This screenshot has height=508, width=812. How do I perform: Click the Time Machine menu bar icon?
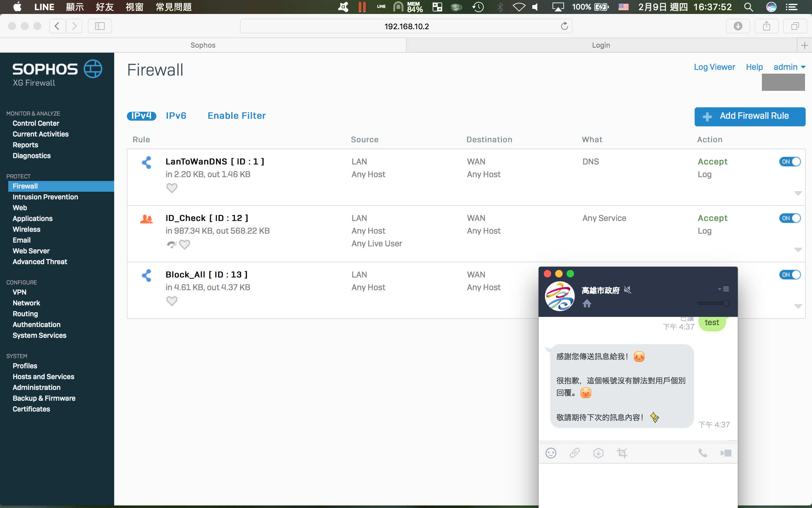[x=478, y=7]
